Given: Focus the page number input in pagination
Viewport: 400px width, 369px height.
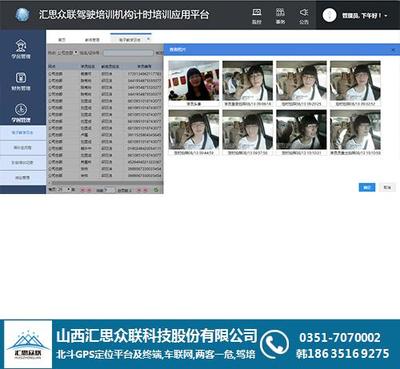Looking at the screenshot, I should tap(110, 190).
